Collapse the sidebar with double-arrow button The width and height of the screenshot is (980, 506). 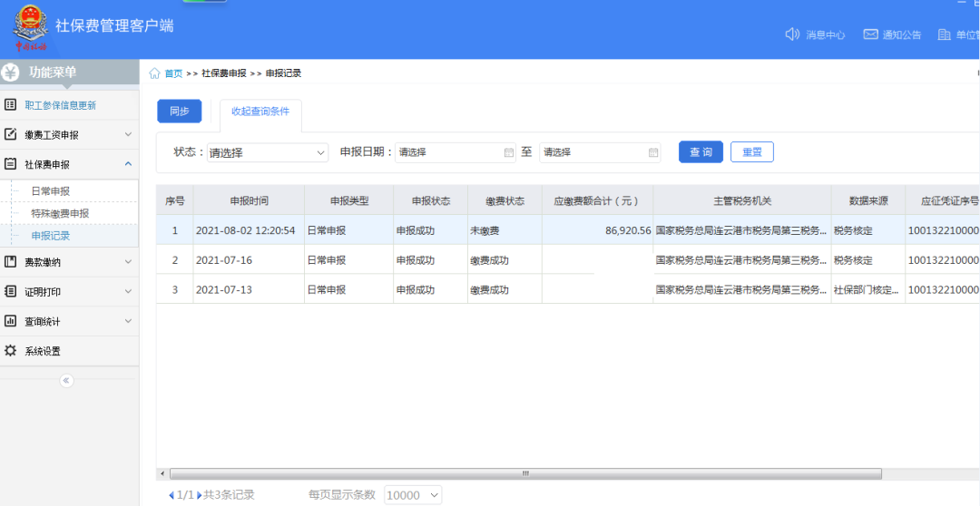click(x=67, y=381)
